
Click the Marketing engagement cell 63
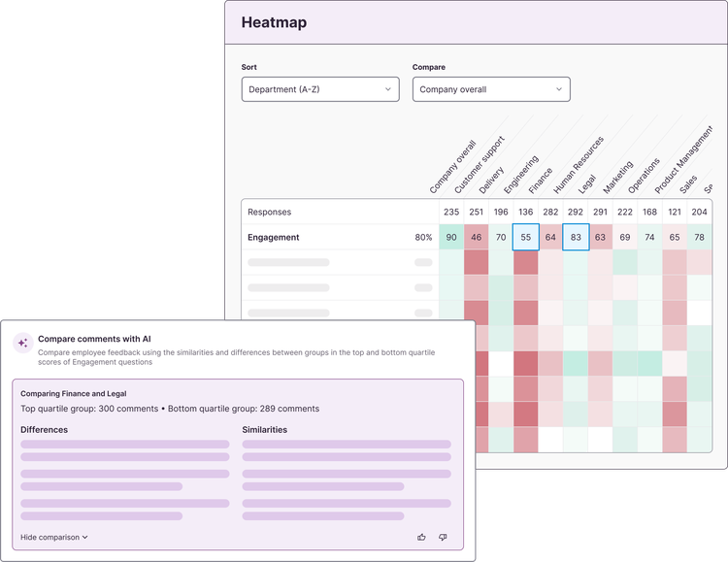coord(600,237)
